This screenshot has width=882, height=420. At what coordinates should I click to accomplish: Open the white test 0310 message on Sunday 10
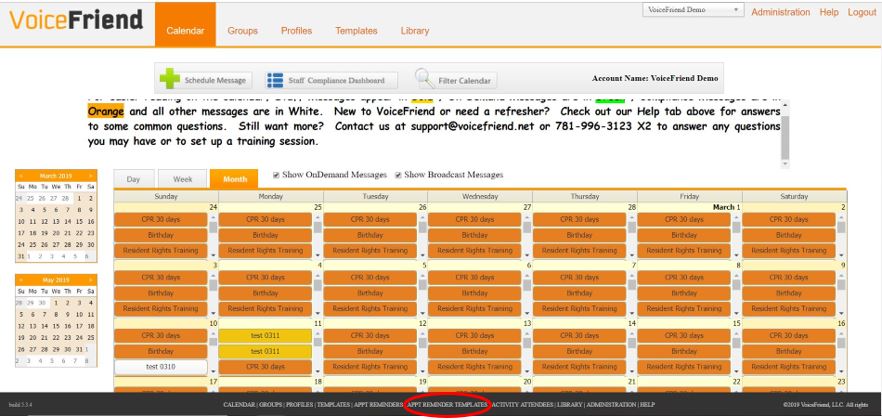coord(161,367)
